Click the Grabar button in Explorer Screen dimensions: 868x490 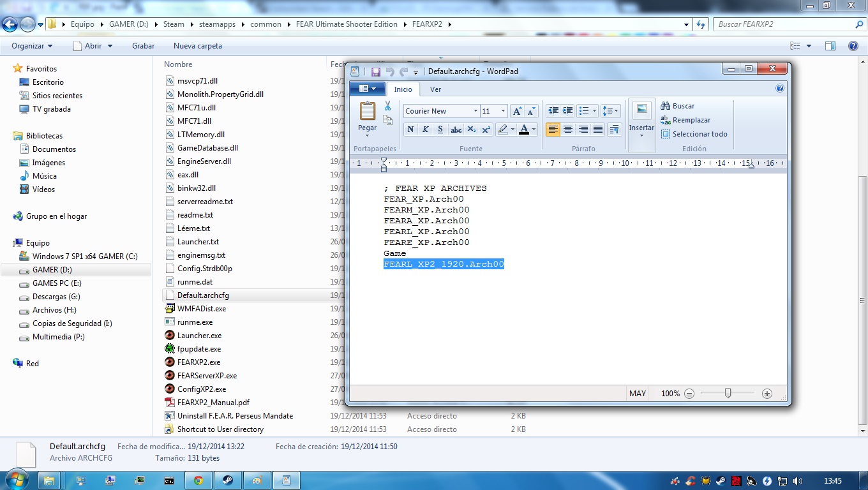coord(144,46)
